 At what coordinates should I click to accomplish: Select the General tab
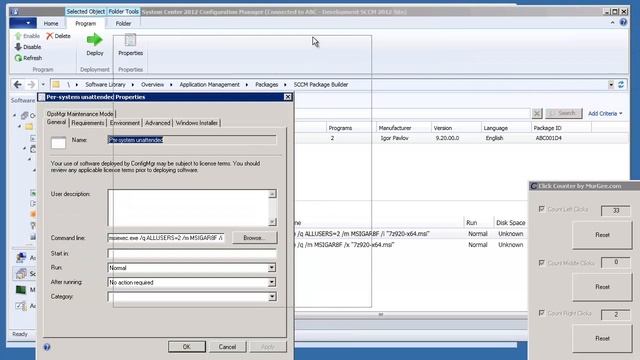56,122
